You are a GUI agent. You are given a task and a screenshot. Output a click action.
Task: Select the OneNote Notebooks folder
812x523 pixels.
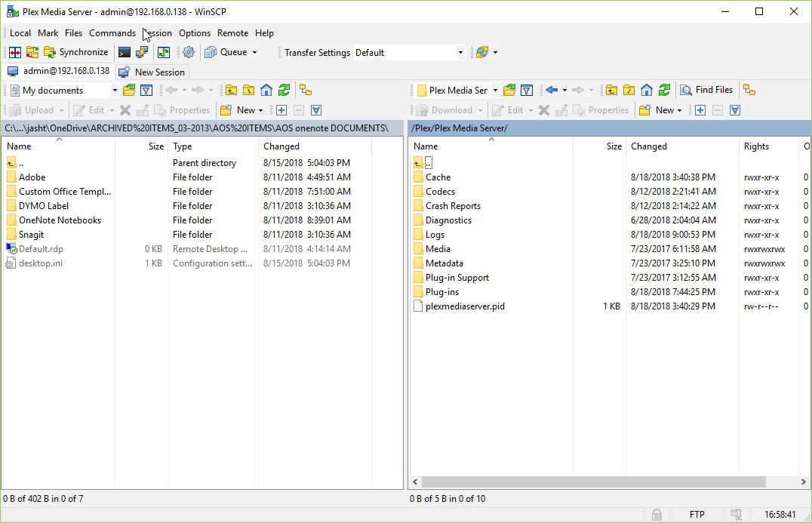pyautogui.click(x=60, y=220)
